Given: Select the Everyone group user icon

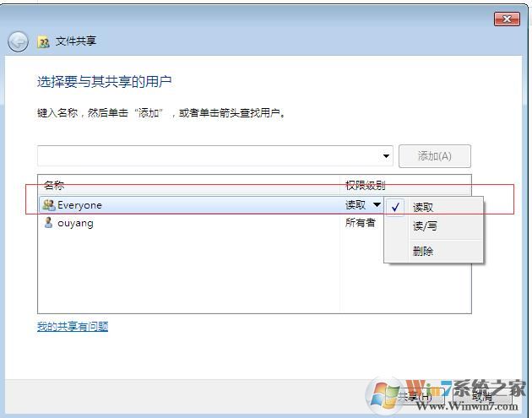Looking at the screenshot, I should coord(48,204).
